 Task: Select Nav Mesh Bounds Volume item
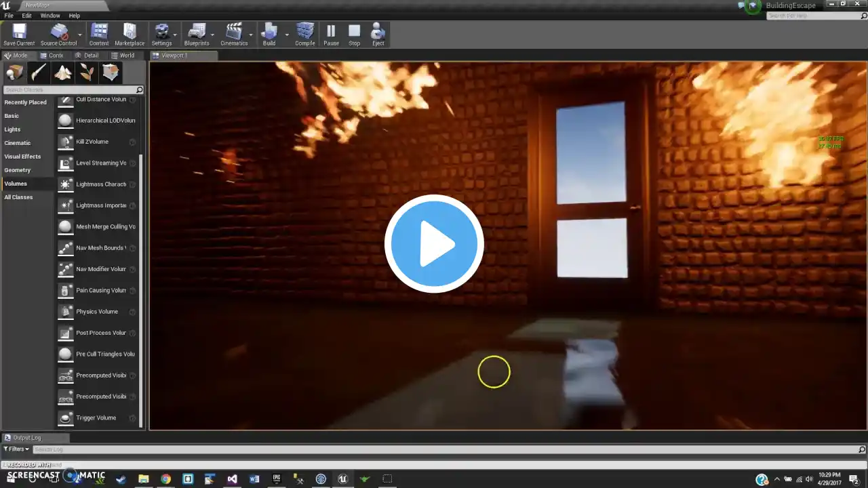point(97,248)
